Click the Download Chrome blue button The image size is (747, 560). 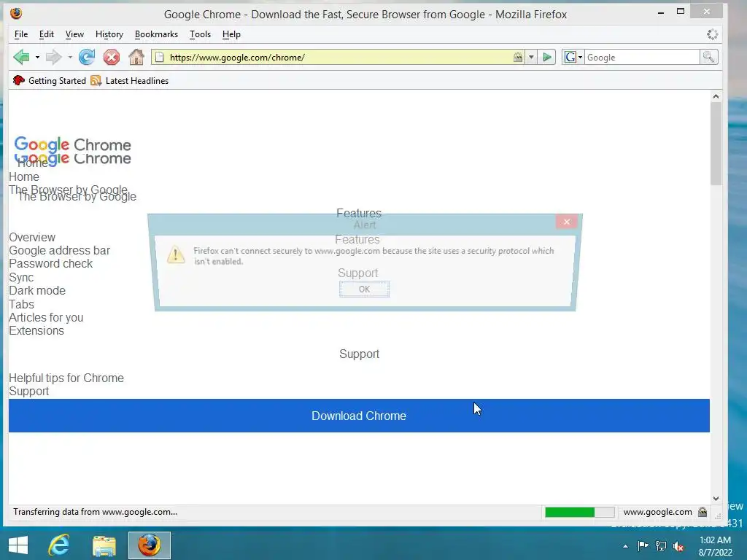pyautogui.click(x=359, y=416)
